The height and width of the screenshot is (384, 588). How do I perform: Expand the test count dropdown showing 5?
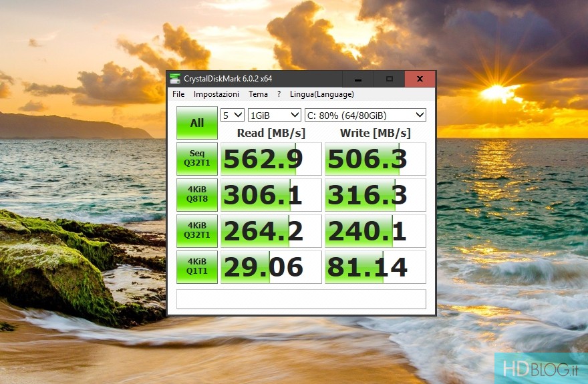pos(233,115)
